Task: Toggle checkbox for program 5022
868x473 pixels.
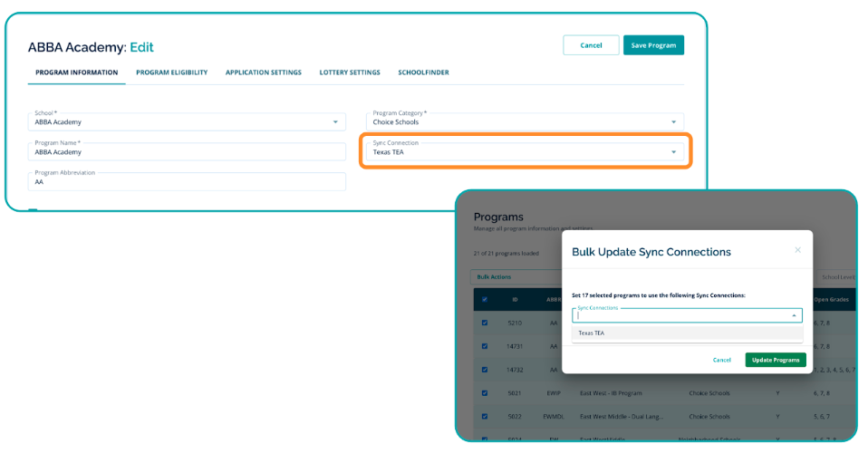Action: [x=485, y=417]
